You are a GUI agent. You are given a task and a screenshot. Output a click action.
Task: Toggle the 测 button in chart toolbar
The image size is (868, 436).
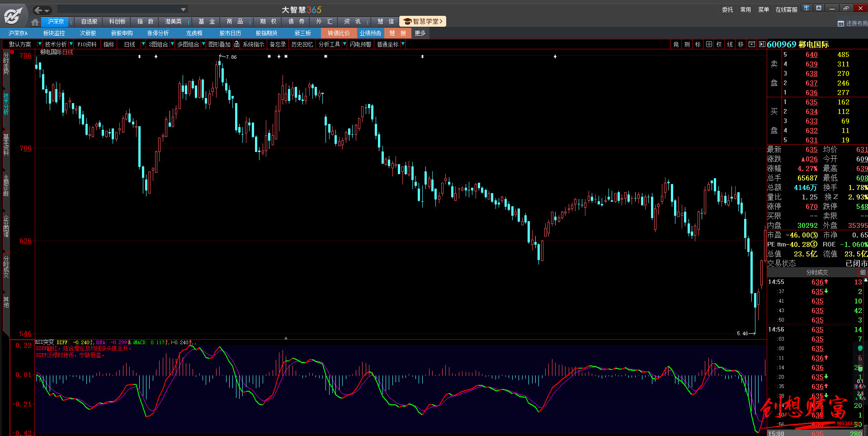point(687,44)
